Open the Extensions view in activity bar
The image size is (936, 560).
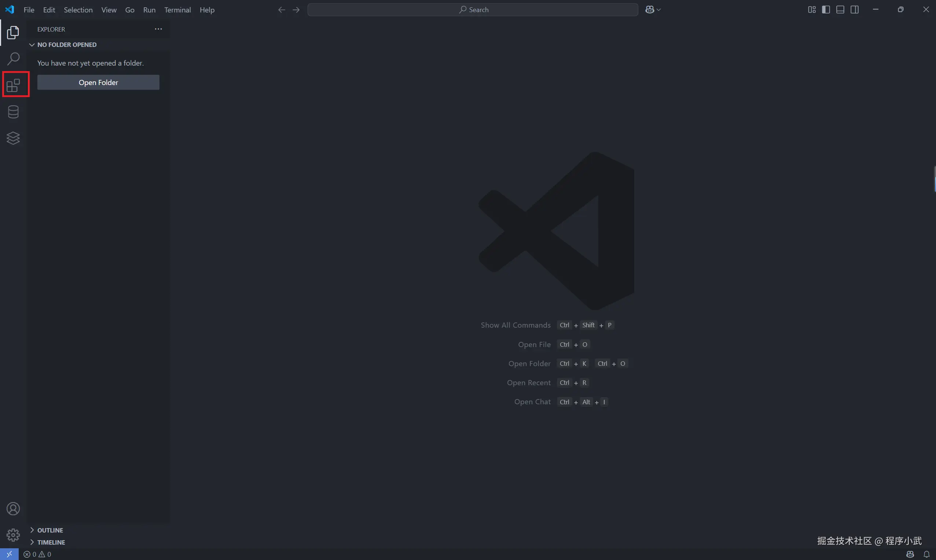(x=13, y=85)
